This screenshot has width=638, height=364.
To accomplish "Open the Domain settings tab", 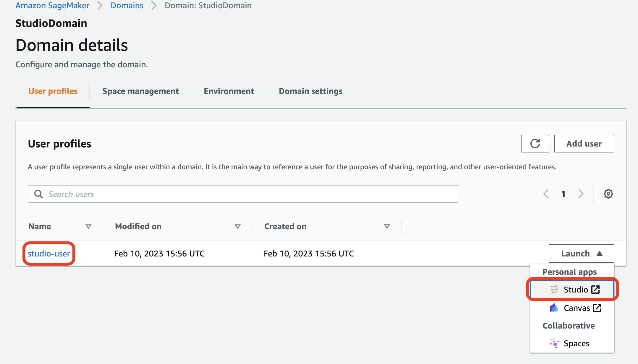I will point(310,91).
